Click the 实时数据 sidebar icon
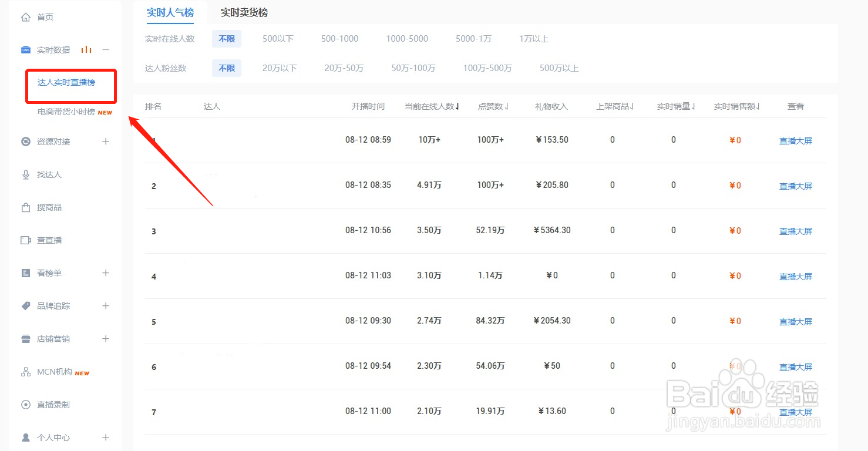 pyautogui.click(x=26, y=50)
